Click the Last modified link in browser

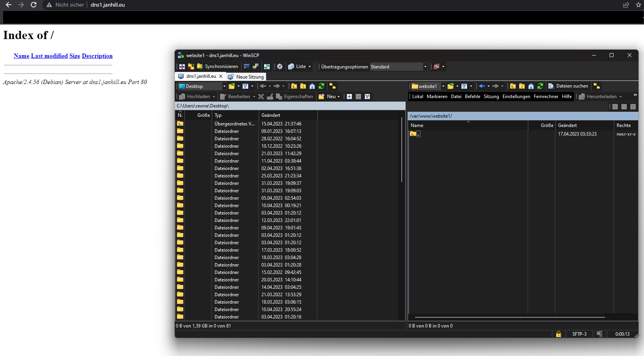pyautogui.click(x=49, y=56)
